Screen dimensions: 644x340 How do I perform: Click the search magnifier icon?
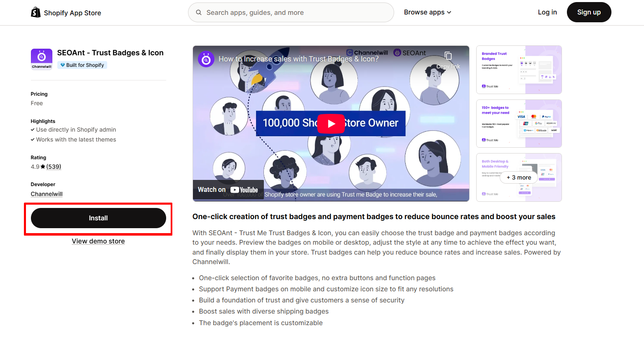tap(199, 12)
